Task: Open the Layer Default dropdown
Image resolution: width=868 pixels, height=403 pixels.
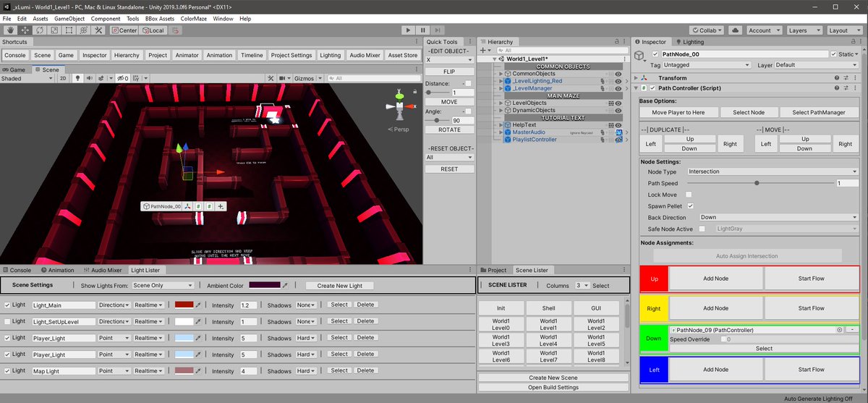Action: pyautogui.click(x=816, y=65)
